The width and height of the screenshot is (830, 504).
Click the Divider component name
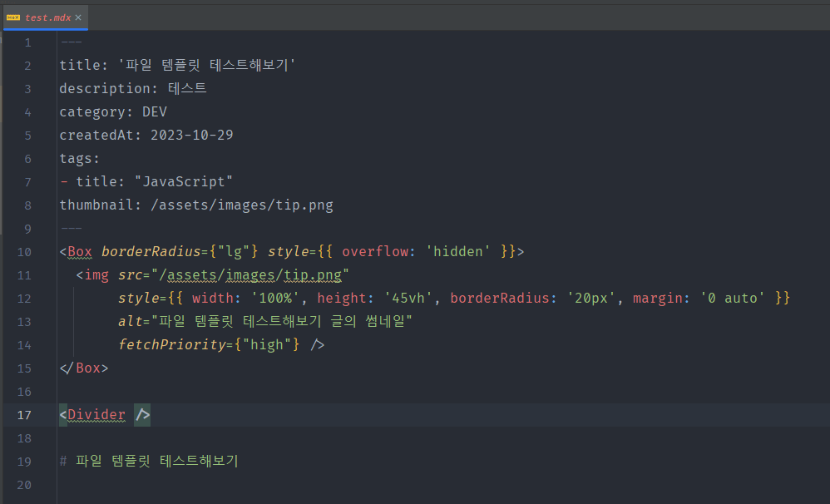point(96,414)
